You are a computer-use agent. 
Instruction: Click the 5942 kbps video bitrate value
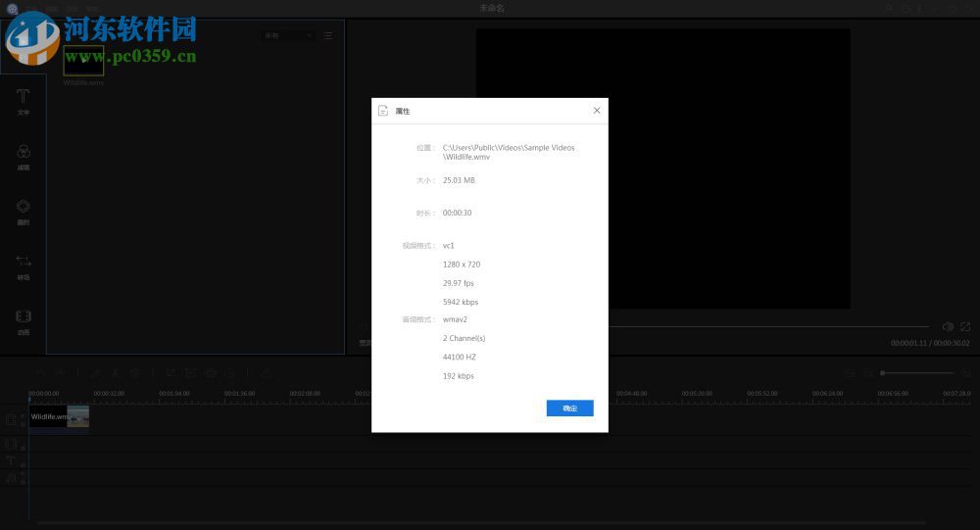coord(460,302)
